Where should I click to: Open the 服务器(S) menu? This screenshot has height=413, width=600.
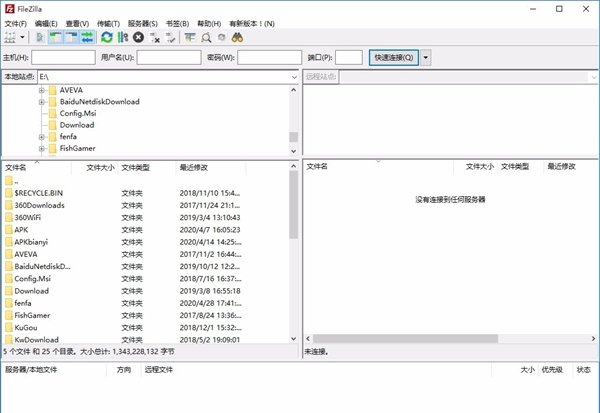coord(143,24)
